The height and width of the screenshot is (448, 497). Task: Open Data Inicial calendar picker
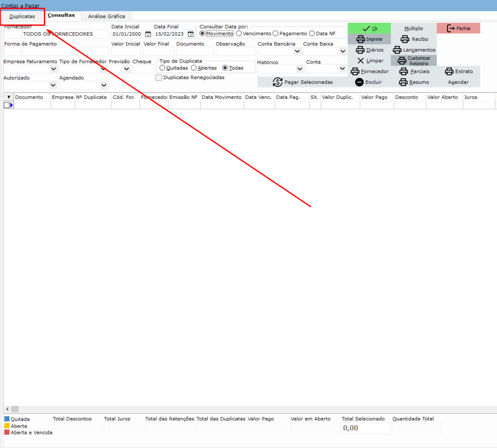tap(148, 34)
